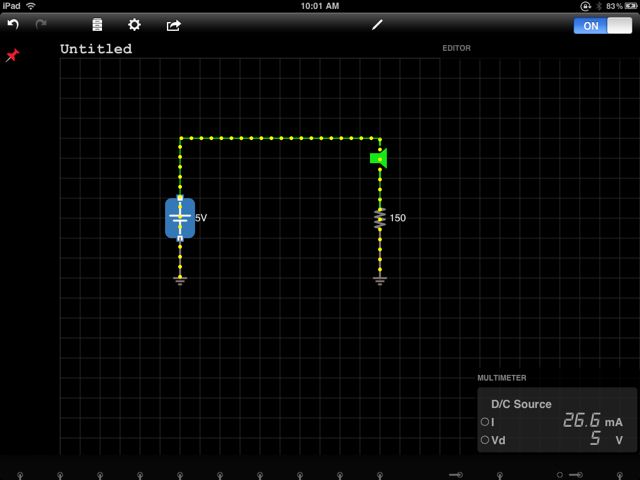Tap the orientation lock status icon

point(585,6)
